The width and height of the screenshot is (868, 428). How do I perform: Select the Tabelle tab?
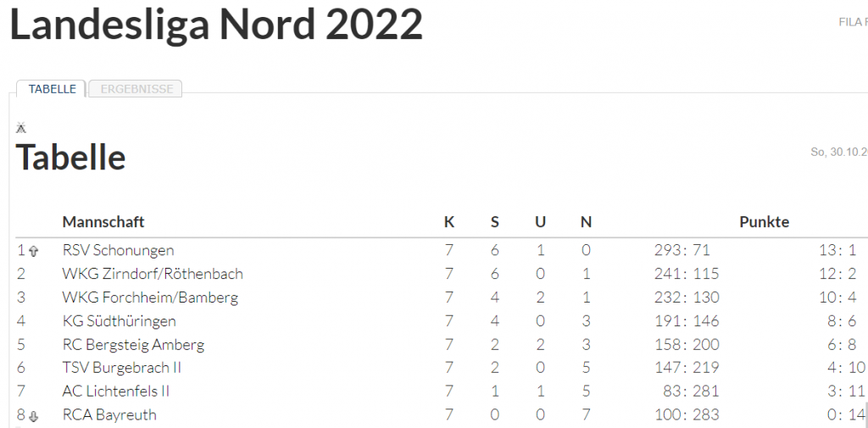coord(52,89)
